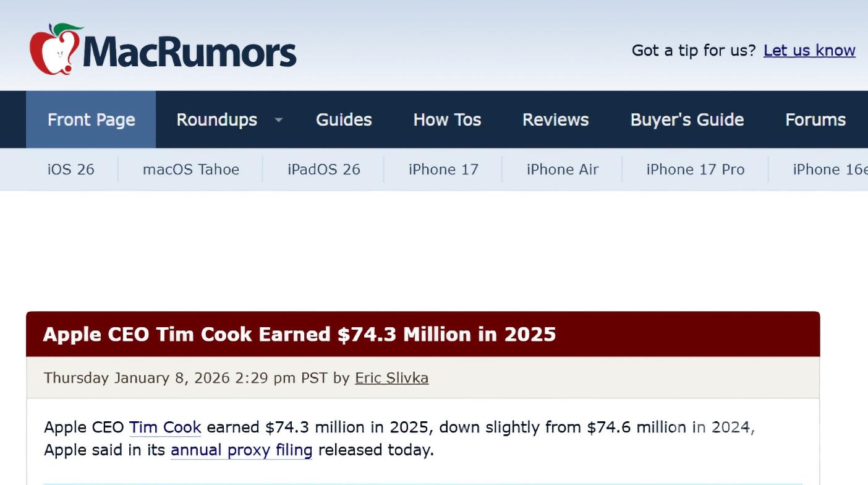The width and height of the screenshot is (868, 485).
Task: Open the iPhone 17 roundup link
Action: 443,170
